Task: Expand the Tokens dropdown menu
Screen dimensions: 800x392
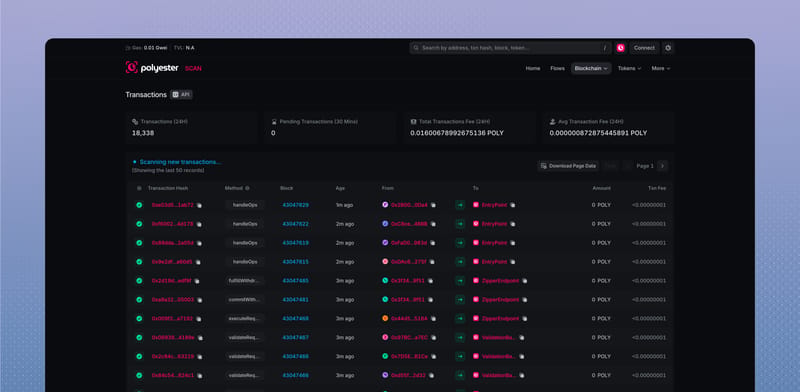Action: coord(629,68)
